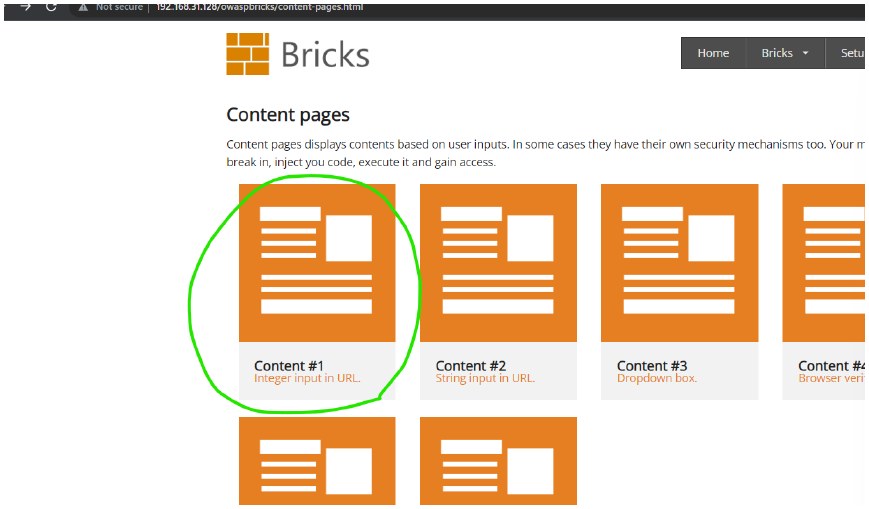Click the browser forward arrow icon
This screenshot has width=869, height=509.
(25, 7)
